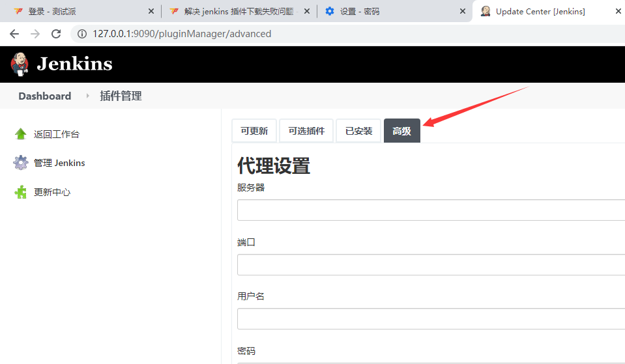Open the 可选插件 tab
The width and height of the screenshot is (625, 364).
306,131
